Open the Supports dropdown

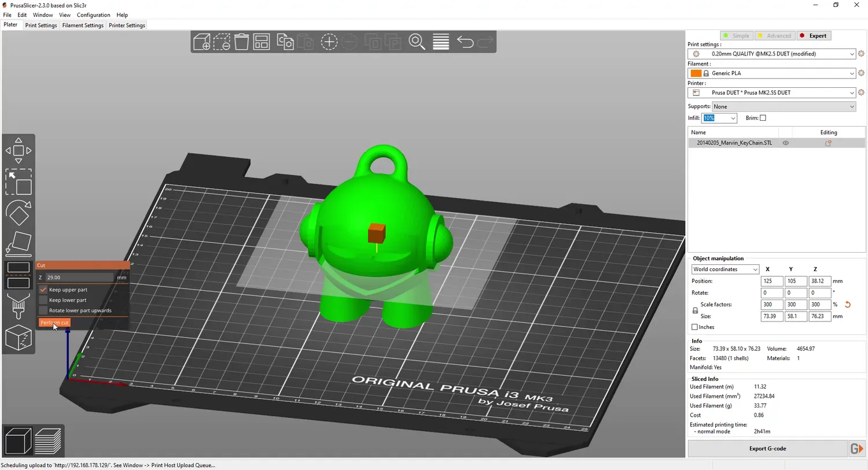(x=784, y=106)
